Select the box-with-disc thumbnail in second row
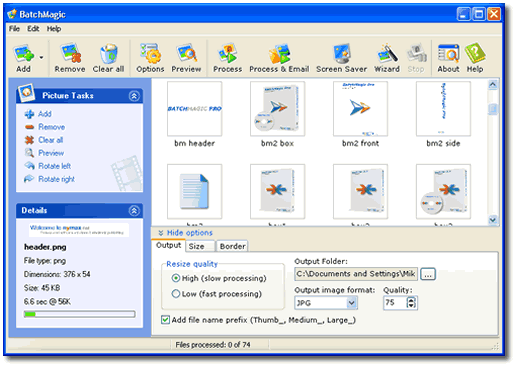The image size is (514, 367). point(443,191)
